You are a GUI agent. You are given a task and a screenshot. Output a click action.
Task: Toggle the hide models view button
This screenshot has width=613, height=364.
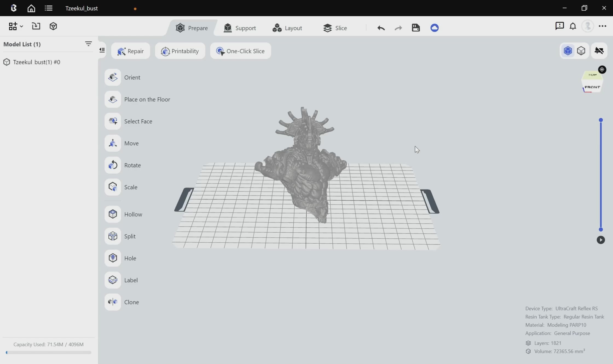(599, 51)
